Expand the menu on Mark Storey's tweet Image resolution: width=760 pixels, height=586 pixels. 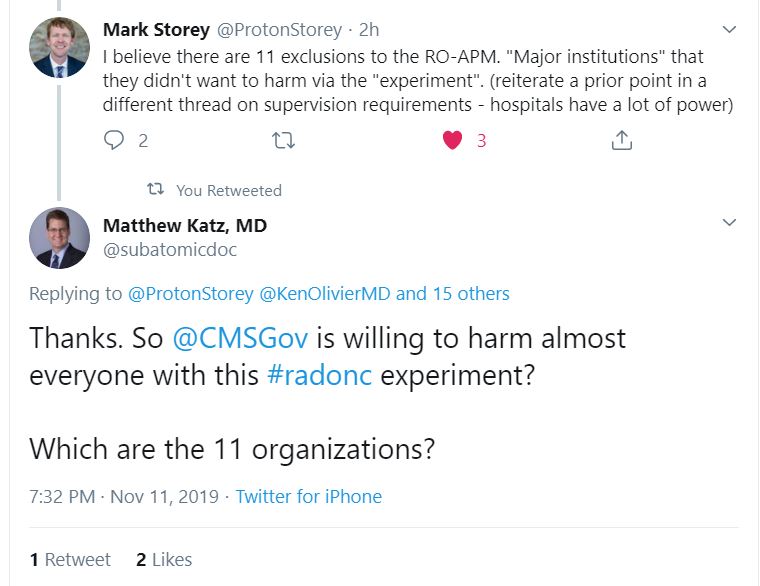(x=729, y=31)
